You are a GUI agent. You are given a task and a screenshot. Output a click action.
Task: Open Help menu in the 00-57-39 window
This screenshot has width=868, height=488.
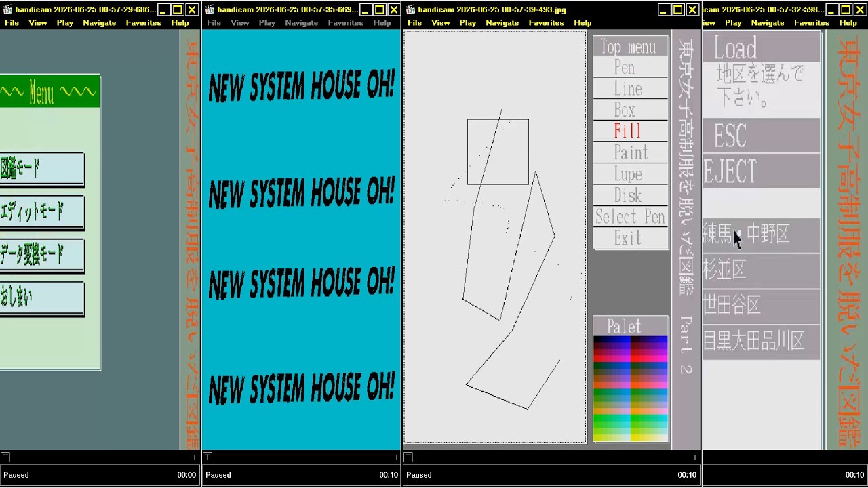click(583, 22)
